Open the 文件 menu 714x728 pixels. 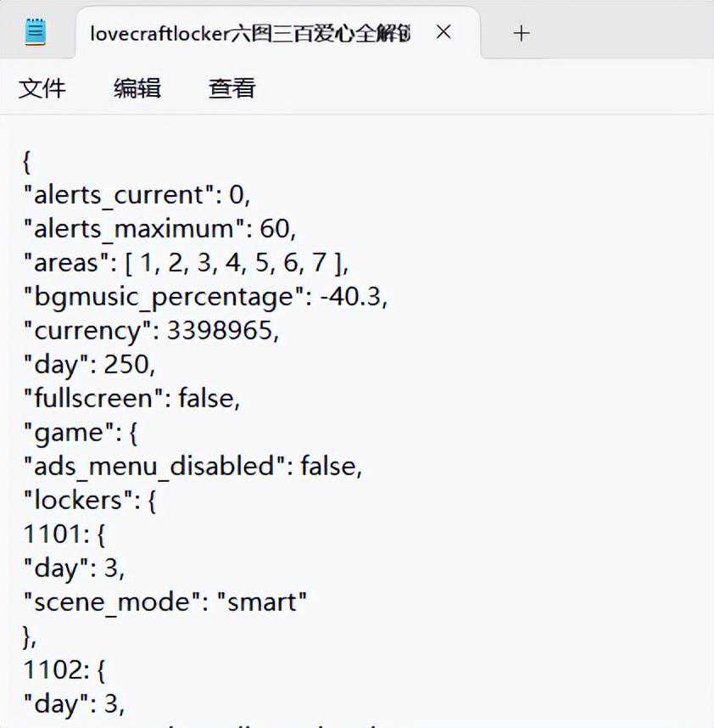(x=42, y=88)
